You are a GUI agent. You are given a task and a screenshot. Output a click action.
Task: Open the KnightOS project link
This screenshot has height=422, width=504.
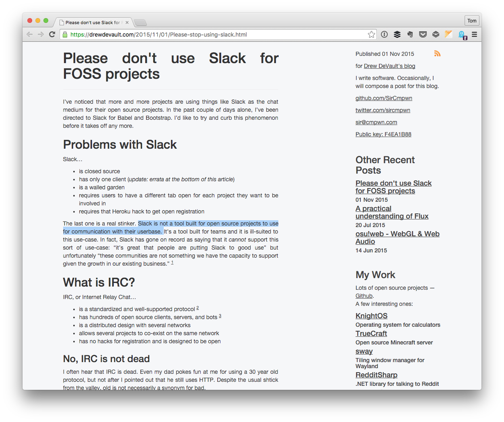371,316
